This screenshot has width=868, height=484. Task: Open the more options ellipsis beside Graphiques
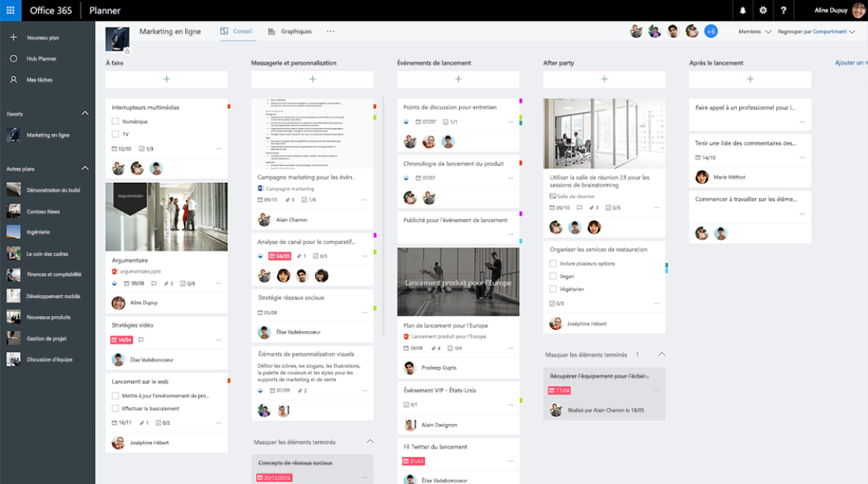point(331,32)
